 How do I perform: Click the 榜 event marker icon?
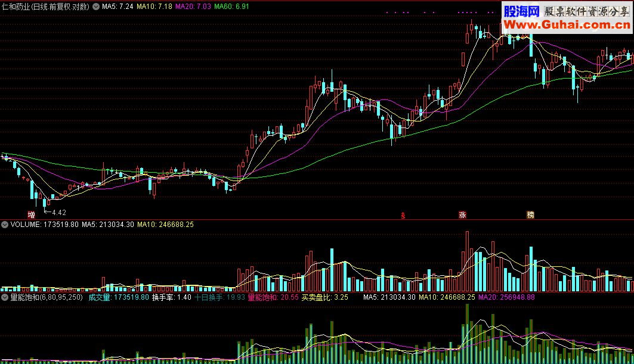click(x=530, y=215)
